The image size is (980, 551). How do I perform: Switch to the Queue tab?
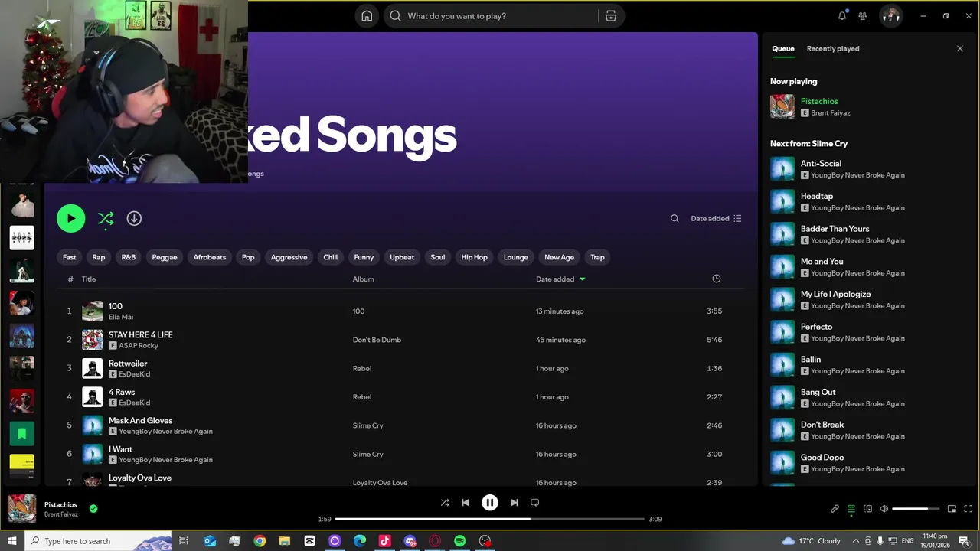(783, 49)
